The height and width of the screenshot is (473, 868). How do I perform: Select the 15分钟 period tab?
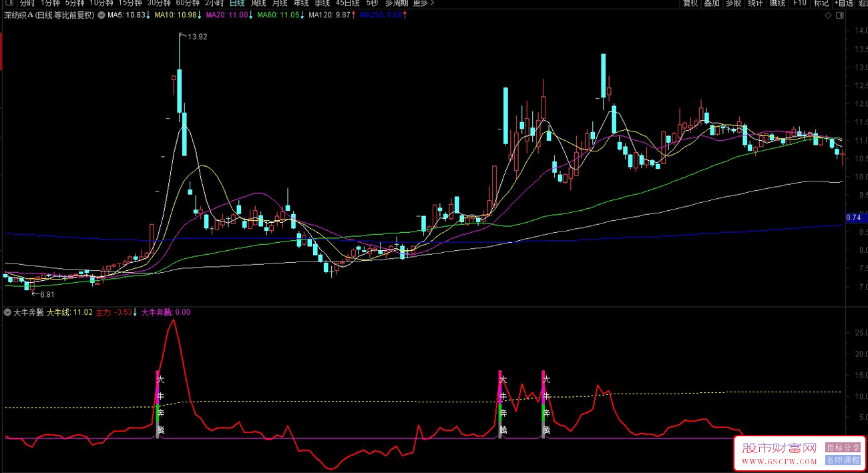pyautogui.click(x=130, y=3)
